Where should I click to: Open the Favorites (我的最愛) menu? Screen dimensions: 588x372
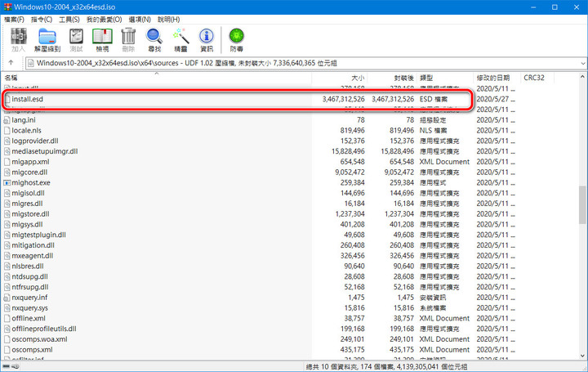(x=104, y=19)
